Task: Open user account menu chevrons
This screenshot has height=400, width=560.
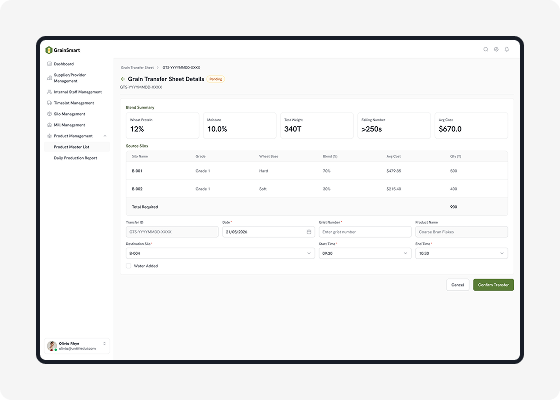Action: [x=104, y=344]
